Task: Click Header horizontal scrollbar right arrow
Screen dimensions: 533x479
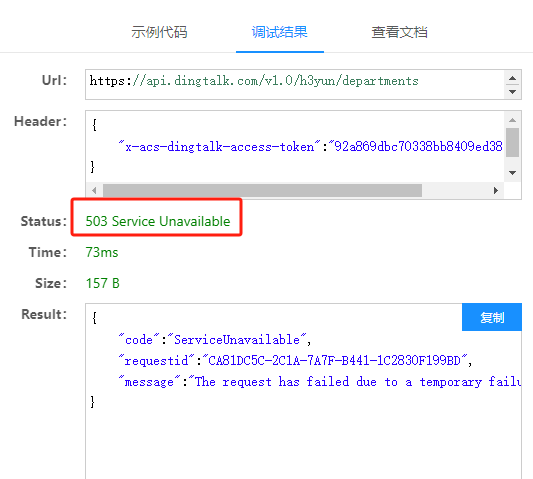Action: click(496, 190)
